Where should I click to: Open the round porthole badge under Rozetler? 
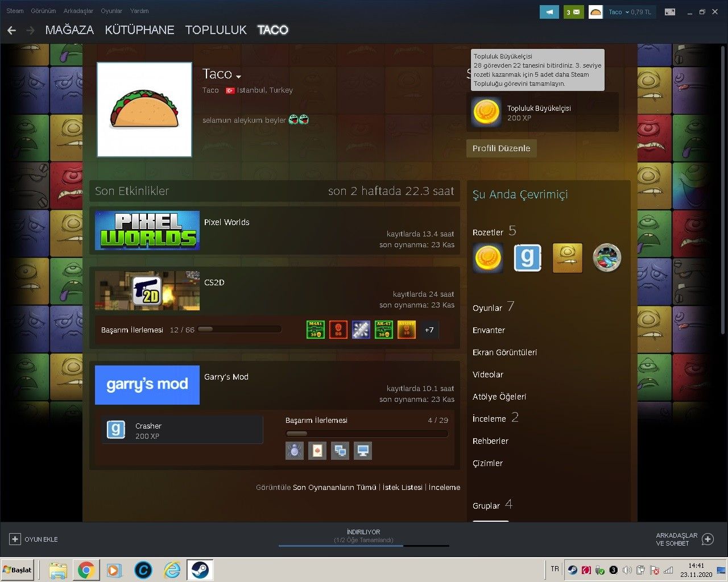607,258
